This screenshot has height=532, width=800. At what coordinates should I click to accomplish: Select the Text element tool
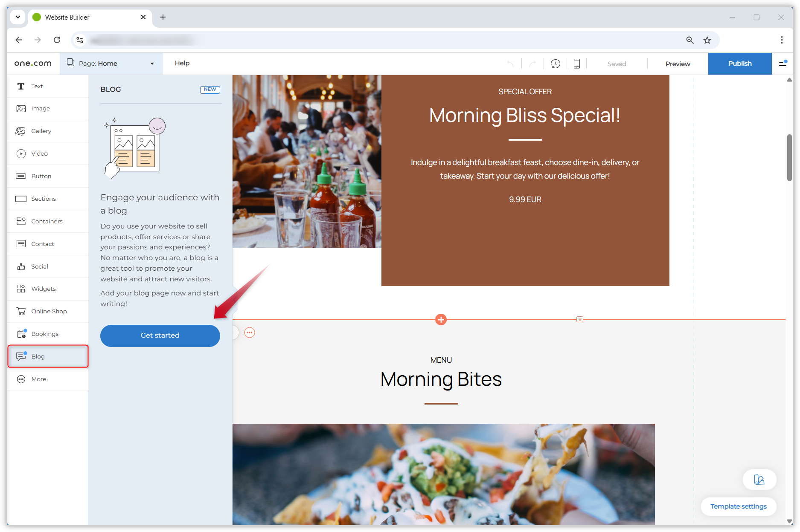click(x=37, y=86)
